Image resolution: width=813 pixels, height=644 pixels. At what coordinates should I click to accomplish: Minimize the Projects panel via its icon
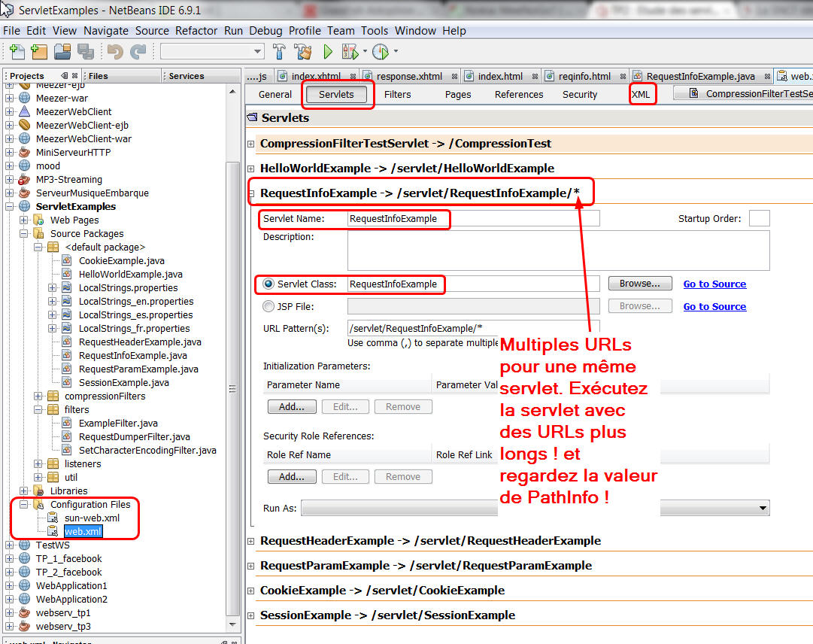(64, 75)
